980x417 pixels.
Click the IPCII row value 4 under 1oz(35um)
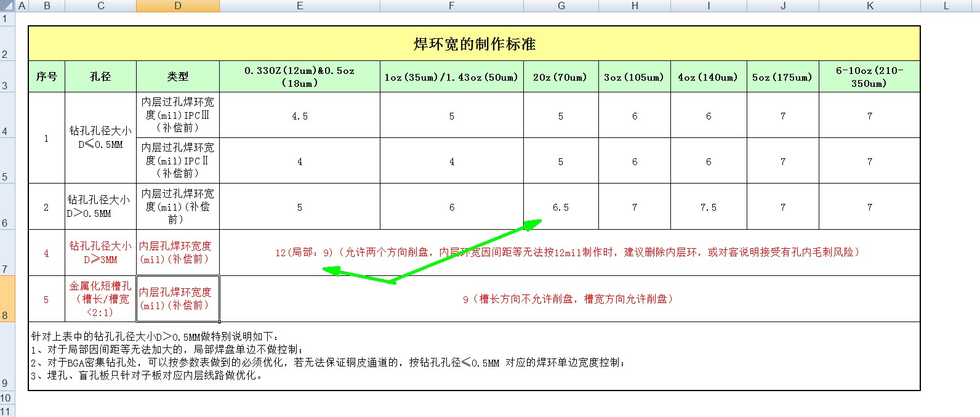(x=452, y=160)
